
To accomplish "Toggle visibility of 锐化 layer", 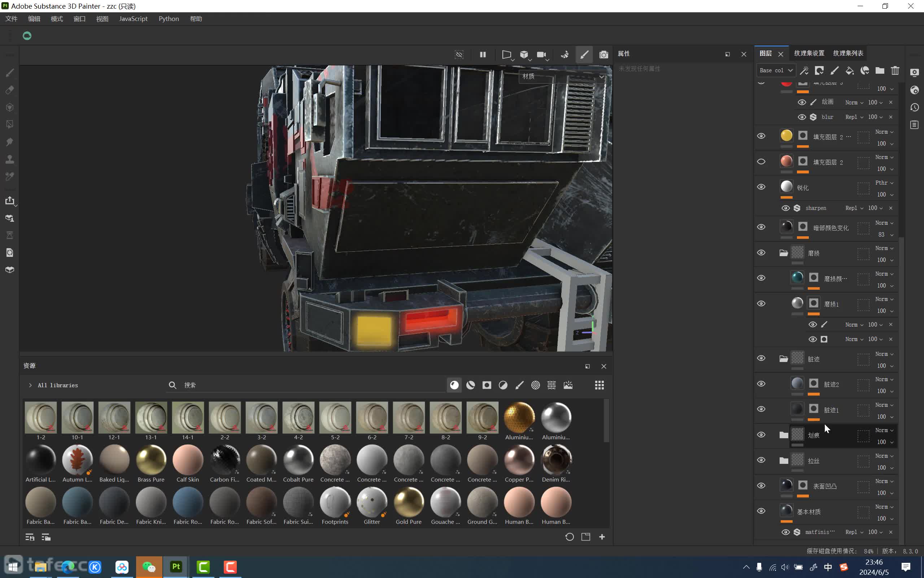I will pyautogui.click(x=761, y=187).
